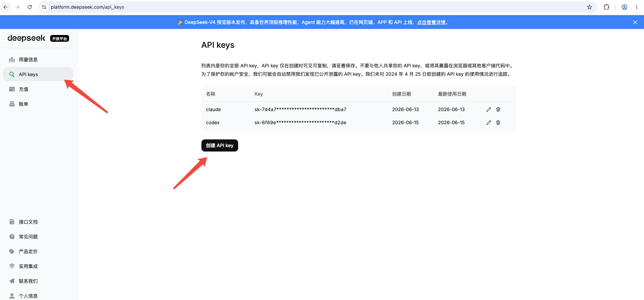Click the Key column header
Viewport: 644px width, 300px height.
tap(259, 94)
